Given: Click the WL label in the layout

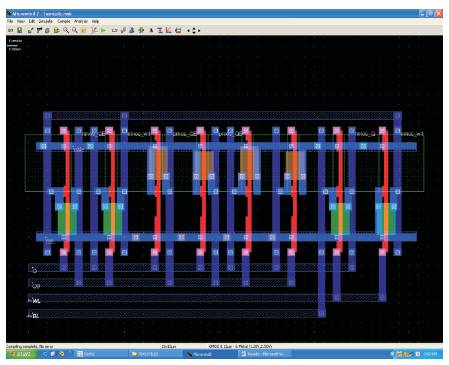Looking at the screenshot, I should (36, 301).
